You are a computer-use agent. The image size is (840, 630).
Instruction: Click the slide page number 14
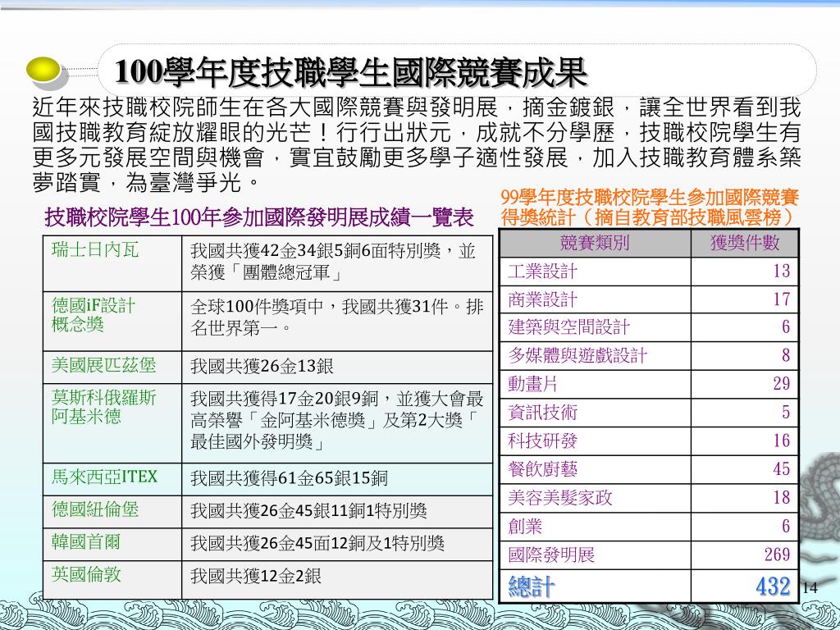(x=810, y=587)
